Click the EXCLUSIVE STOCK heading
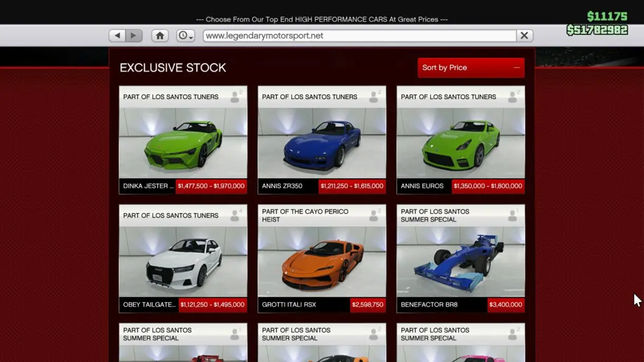 (173, 68)
